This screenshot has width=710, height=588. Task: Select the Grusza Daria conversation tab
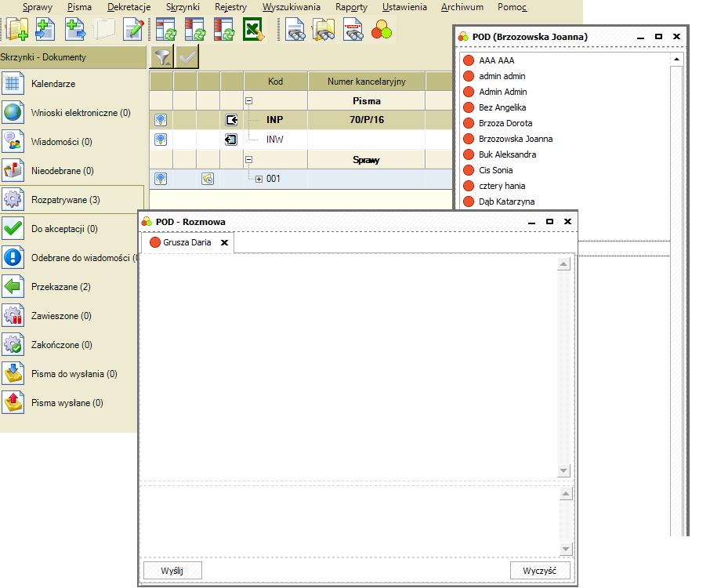point(187,242)
